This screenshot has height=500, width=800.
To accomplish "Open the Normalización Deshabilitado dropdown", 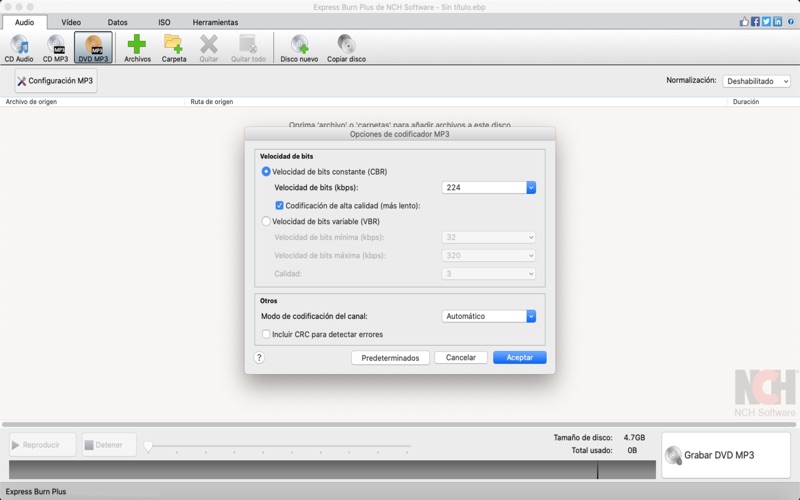I will [757, 81].
